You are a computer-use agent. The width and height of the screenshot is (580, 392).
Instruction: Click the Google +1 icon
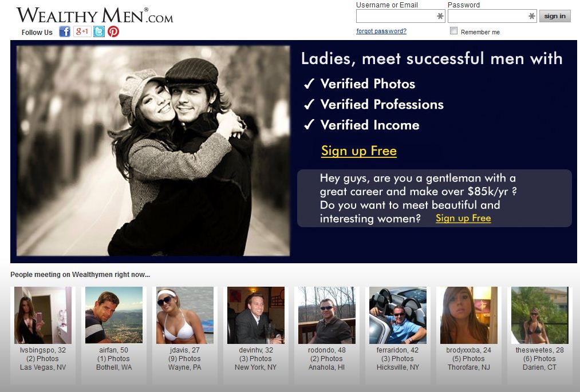coord(82,31)
